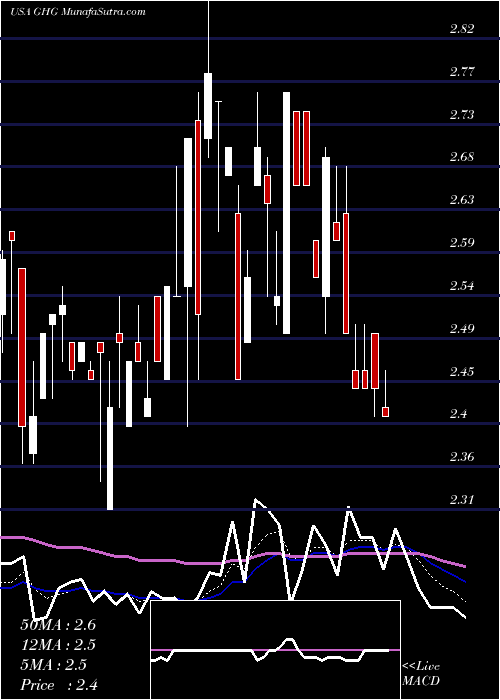Select the 2.68 price axis label

(462, 157)
